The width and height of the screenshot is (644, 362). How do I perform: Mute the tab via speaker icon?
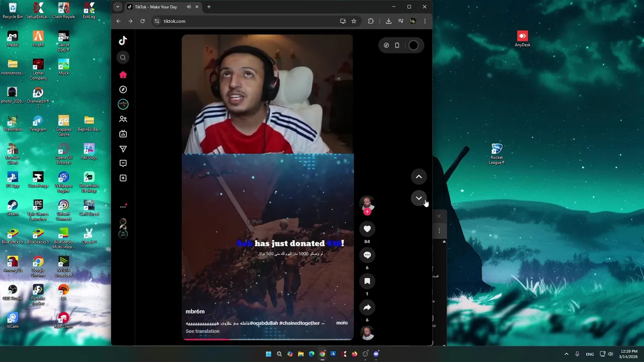(189, 7)
